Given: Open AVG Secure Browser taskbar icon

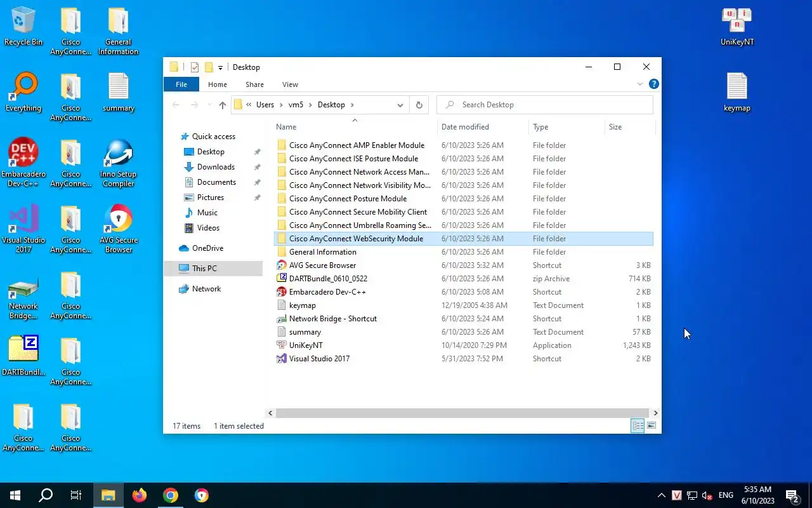Looking at the screenshot, I should (202, 495).
